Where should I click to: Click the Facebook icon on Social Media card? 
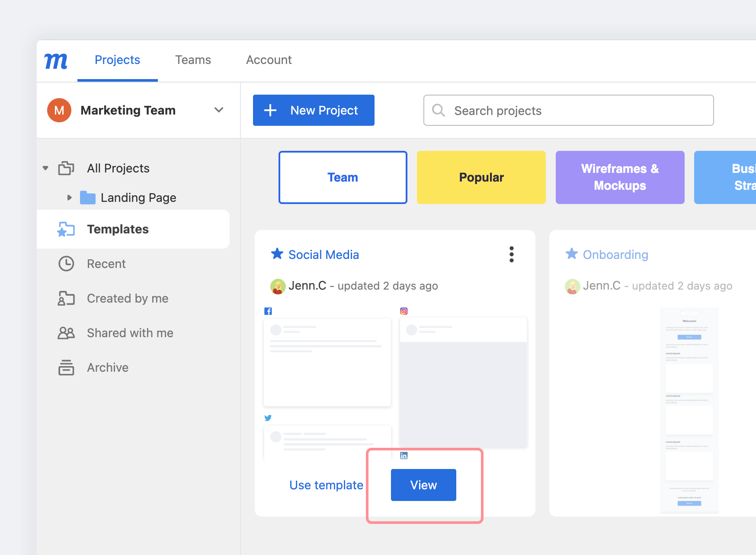[x=268, y=311]
